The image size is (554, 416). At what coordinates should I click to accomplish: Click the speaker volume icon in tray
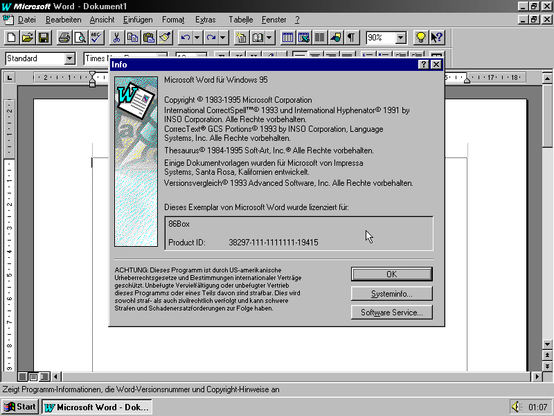(516, 407)
